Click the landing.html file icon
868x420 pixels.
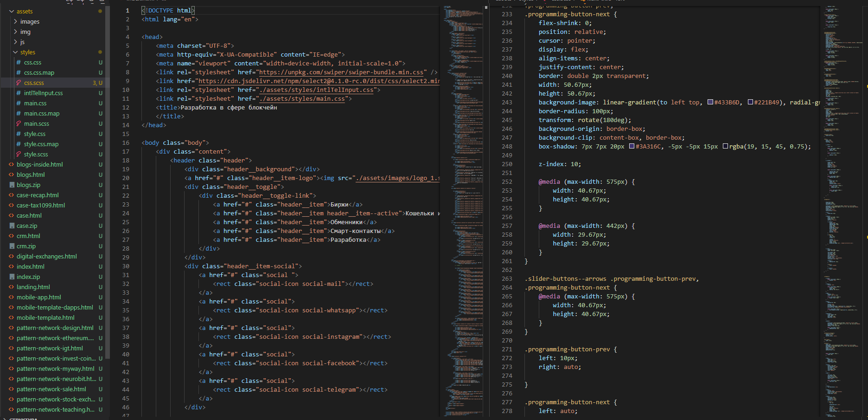pyautogui.click(x=12, y=287)
